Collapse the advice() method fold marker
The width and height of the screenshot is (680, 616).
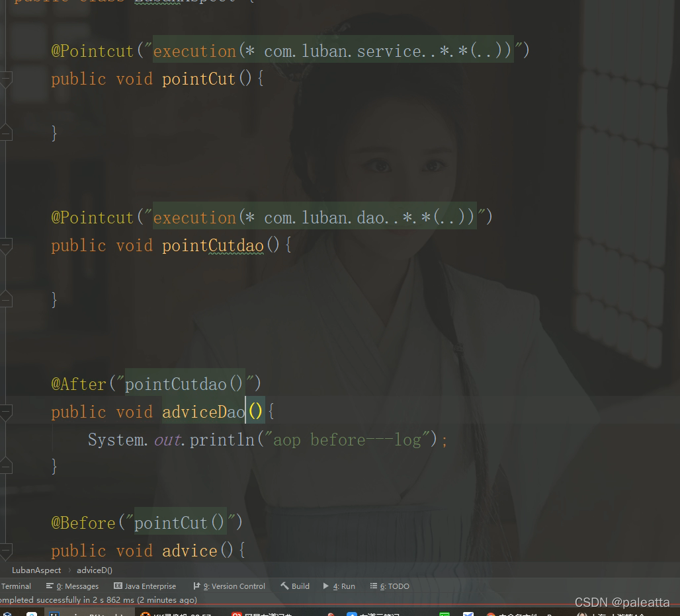point(6,551)
